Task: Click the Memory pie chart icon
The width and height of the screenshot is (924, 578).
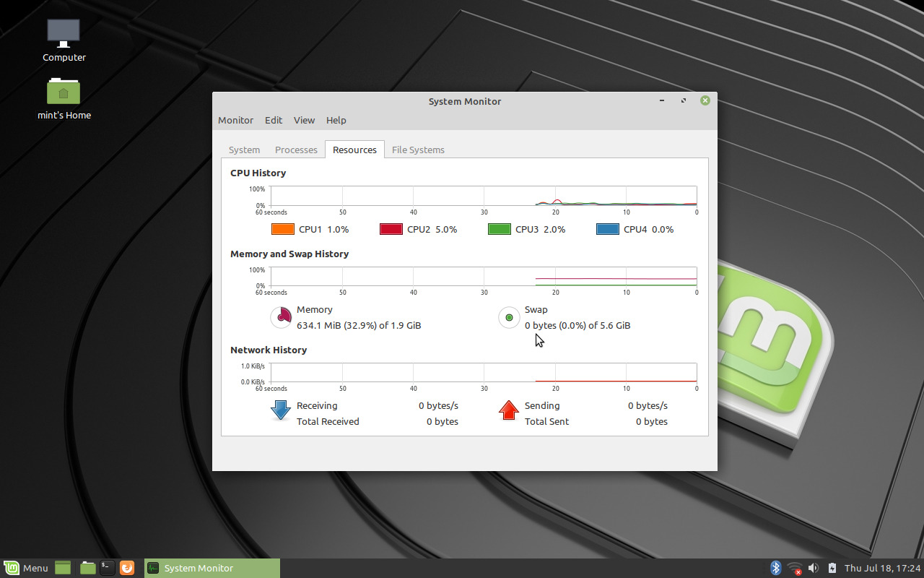Action: (281, 317)
